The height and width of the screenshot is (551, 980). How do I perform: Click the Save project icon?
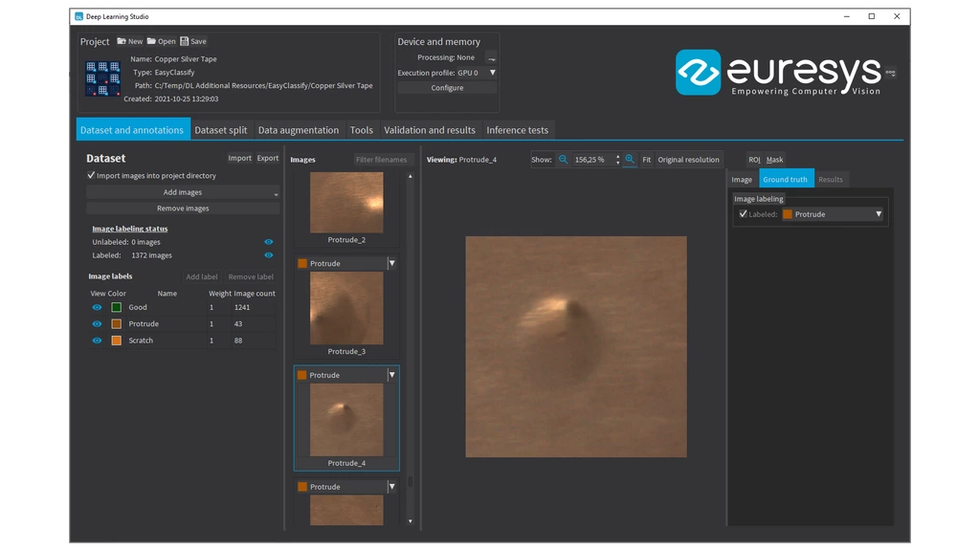pos(184,40)
